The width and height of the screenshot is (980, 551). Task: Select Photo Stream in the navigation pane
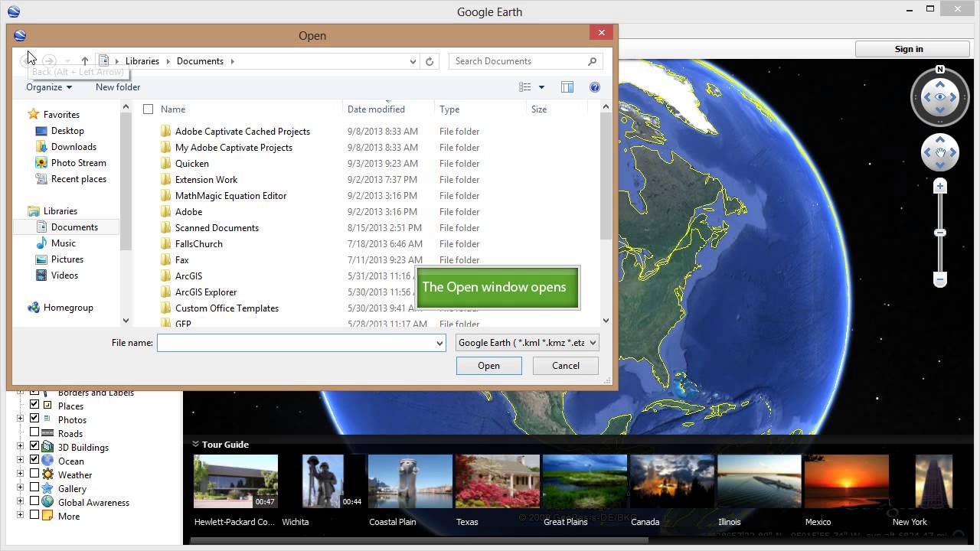point(78,163)
